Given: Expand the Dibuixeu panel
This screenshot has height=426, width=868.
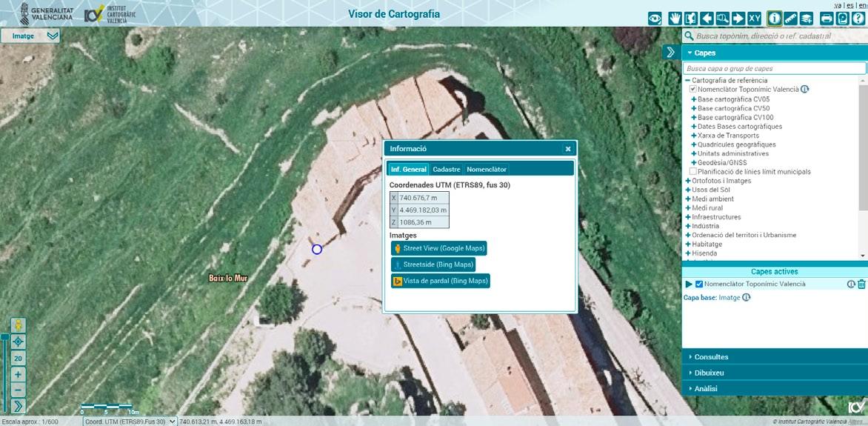Looking at the screenshot, I should point(775,373).
